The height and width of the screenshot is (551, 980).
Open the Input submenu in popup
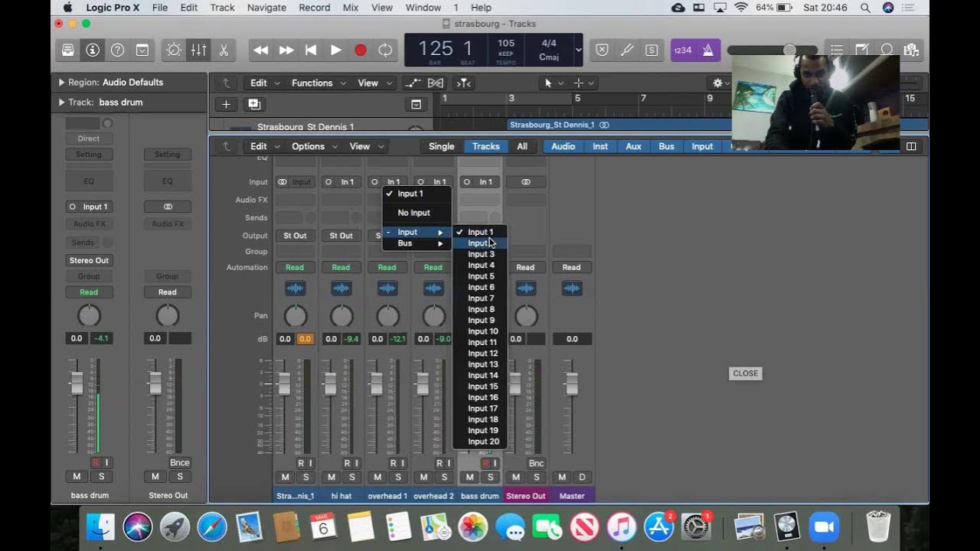(417, 232)
